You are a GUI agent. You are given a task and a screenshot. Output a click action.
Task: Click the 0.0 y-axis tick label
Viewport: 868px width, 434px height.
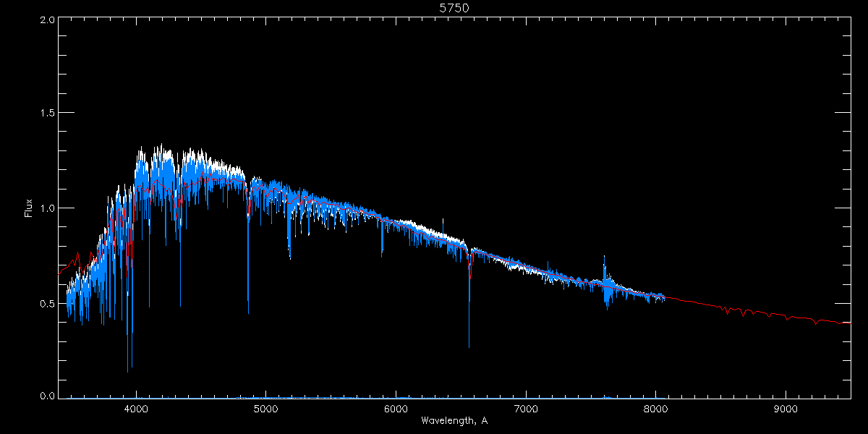(47, 396)
